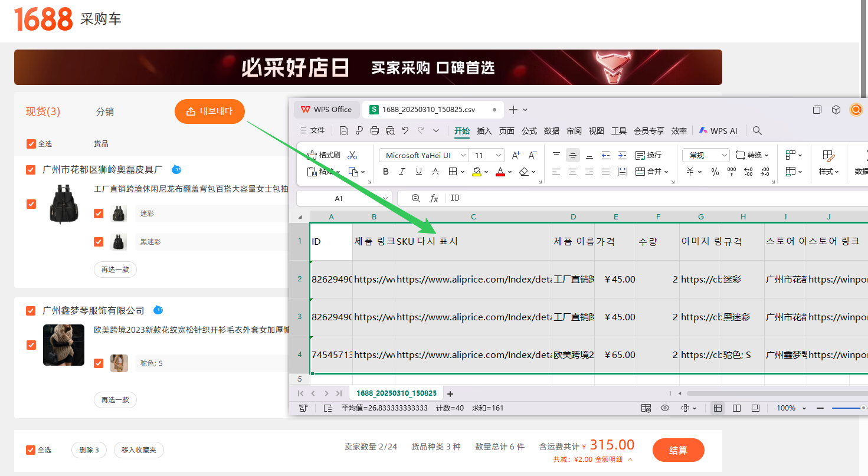Viewport: 868px width, 476px height.
Task: Toggle bold formatting
Action: 386,172
